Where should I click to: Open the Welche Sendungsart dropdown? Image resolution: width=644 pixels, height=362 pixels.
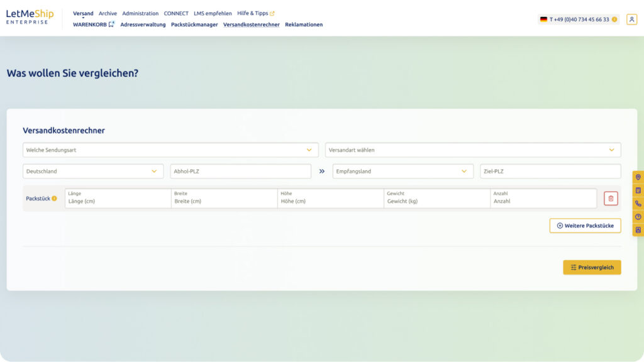(170, 150)
